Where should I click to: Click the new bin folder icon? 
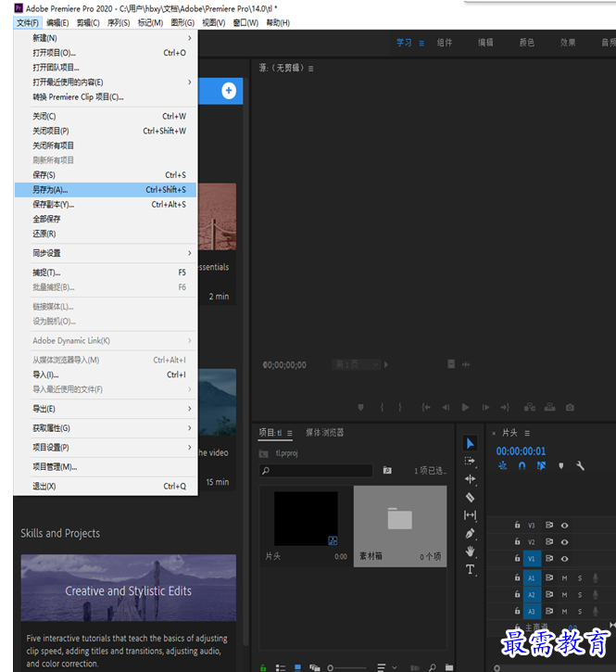449,667
